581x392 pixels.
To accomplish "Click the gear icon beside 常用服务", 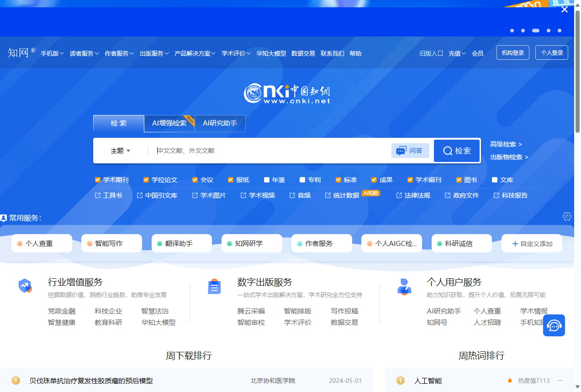I will point(567,216).
